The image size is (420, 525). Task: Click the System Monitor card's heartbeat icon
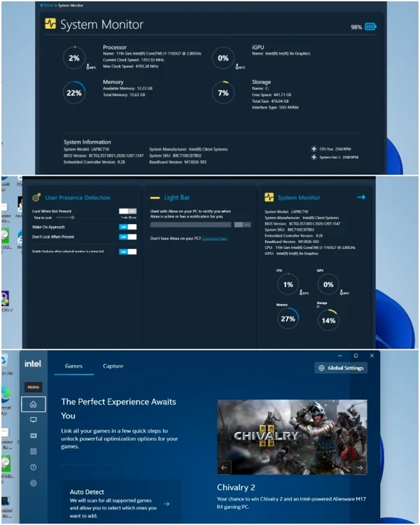[269, 197]
